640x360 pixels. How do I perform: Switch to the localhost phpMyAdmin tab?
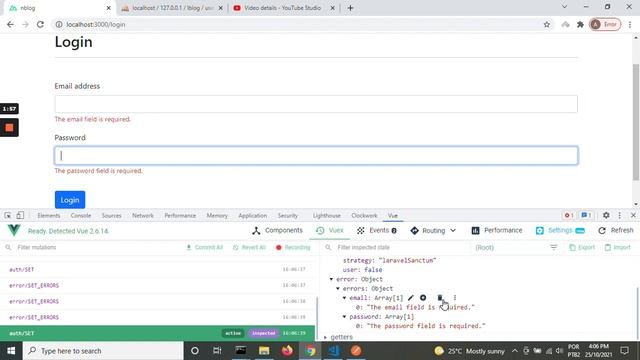pos(172,8)
